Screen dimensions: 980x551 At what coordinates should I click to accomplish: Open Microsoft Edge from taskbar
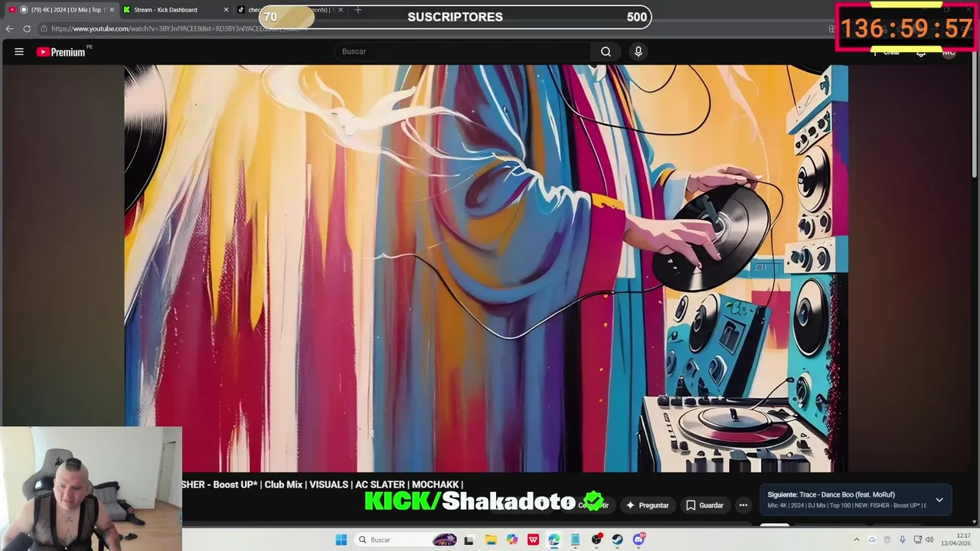(x=554, y=540)
